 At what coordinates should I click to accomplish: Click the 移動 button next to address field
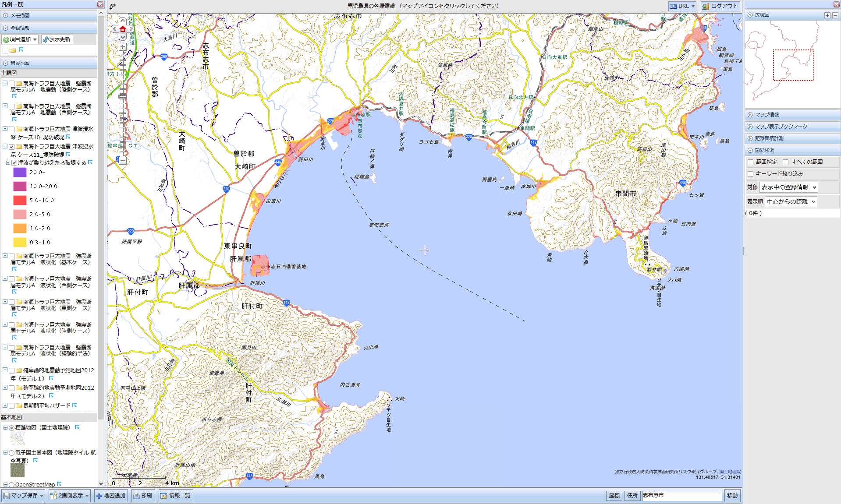[x=732, y=496]
